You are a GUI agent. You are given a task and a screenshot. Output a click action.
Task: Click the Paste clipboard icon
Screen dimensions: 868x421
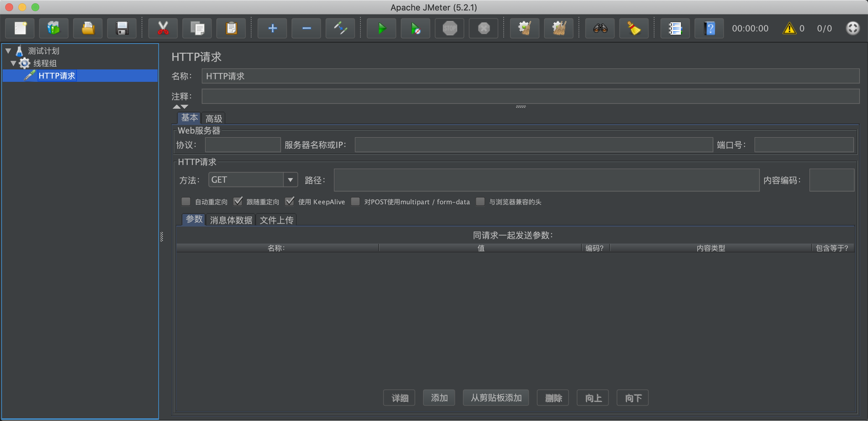pos(231,28)
